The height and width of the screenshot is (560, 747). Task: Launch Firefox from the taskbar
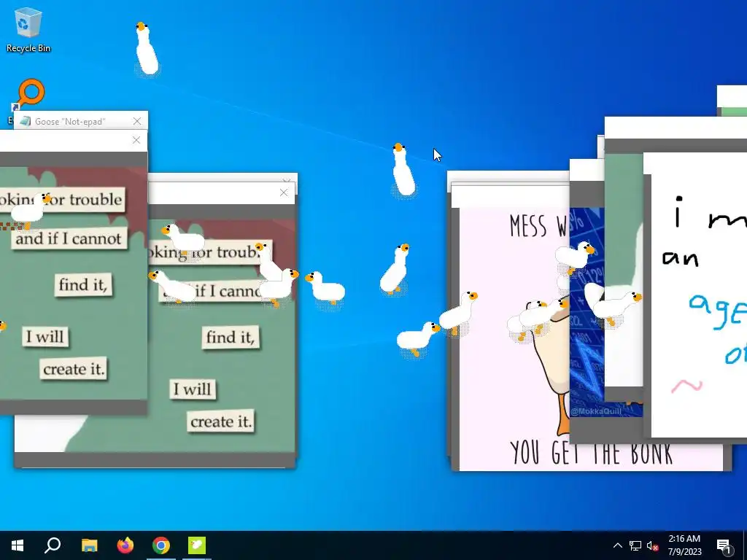pyautogui.click(x=125, y=545)
